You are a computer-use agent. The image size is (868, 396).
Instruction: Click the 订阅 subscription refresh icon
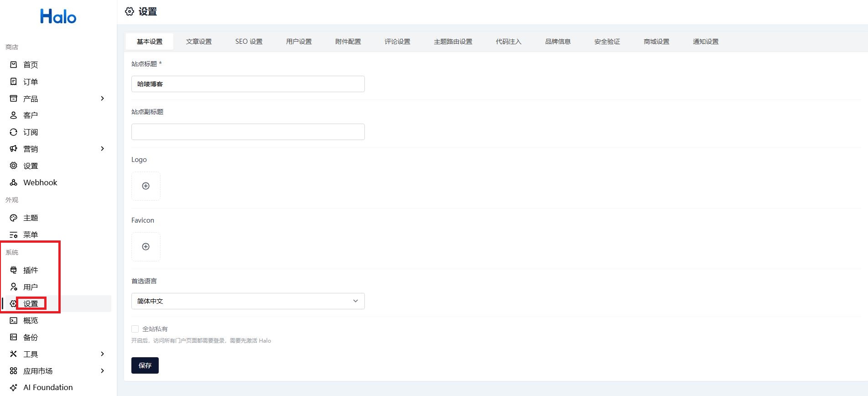14,132
